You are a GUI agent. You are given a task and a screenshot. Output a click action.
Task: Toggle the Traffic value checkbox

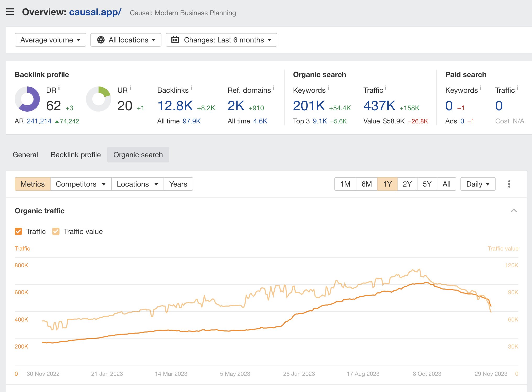point(56,231)
